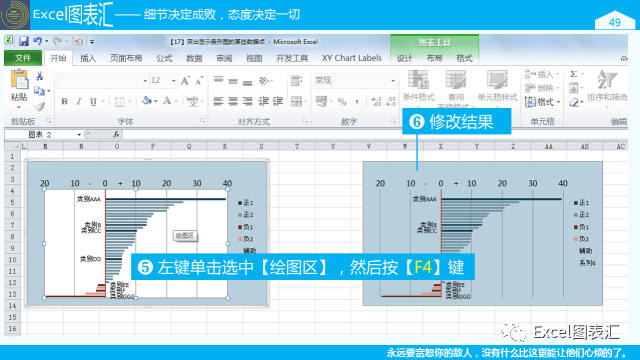The image size is (640, 360).
Task: Click the Undo arrow icon
Action: click(37, 41)
